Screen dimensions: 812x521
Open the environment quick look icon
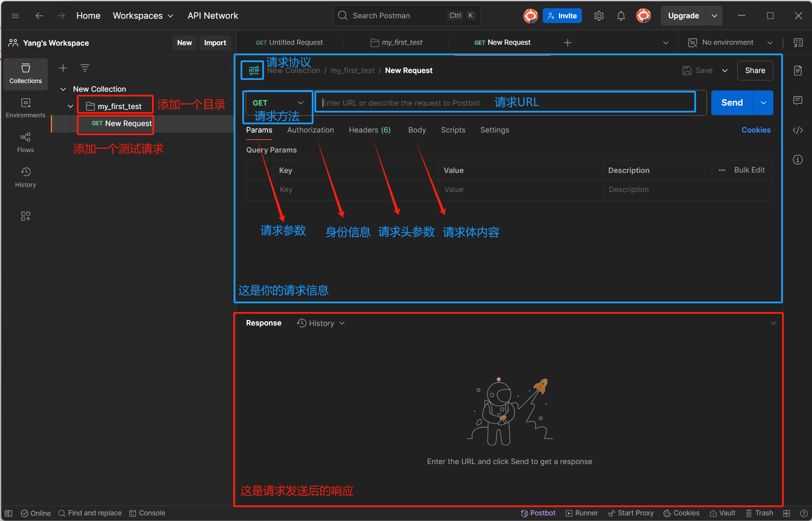tap(798, 43)
